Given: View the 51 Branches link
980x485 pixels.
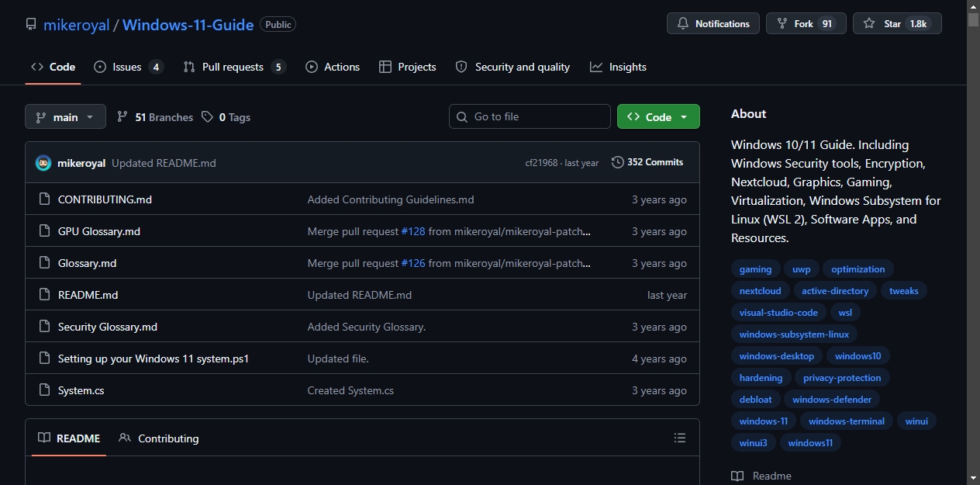Looking at the screenshot, I should 154,117.
